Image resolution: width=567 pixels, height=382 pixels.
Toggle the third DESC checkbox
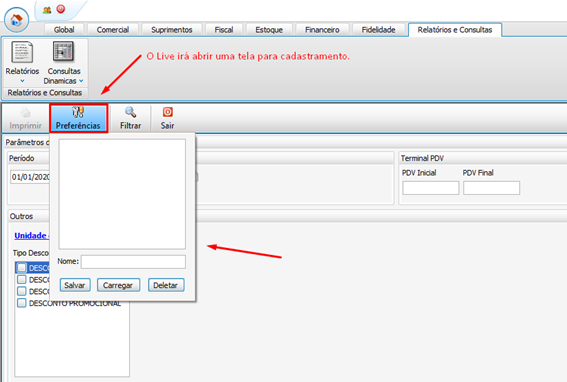(22, 291)
